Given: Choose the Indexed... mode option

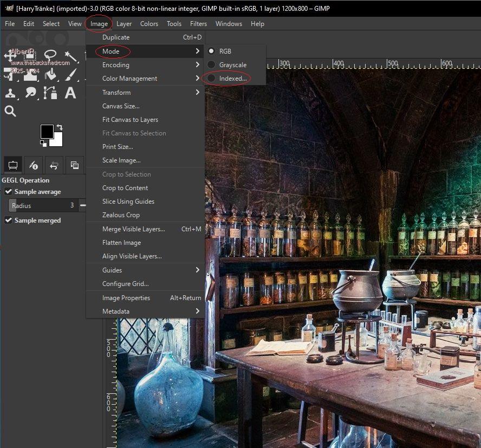Looking at the screenshot, I should [x=232, y=79].
